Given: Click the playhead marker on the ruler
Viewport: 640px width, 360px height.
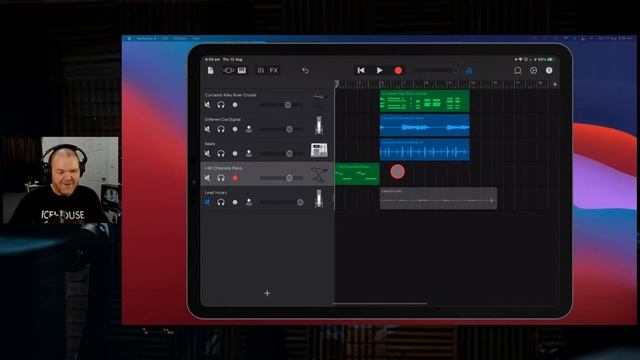Looking at the screenshot, I should coord(336,84).
